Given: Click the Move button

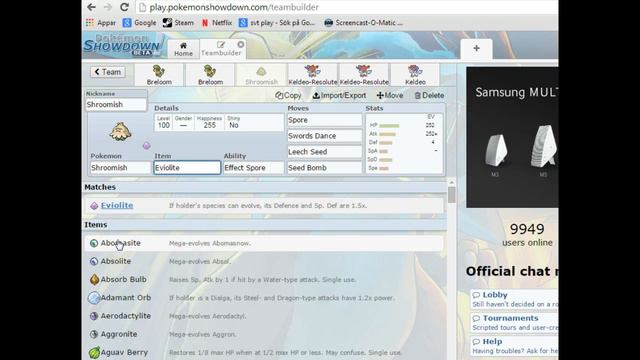Looking at the screenshot, I should (390, 96).
